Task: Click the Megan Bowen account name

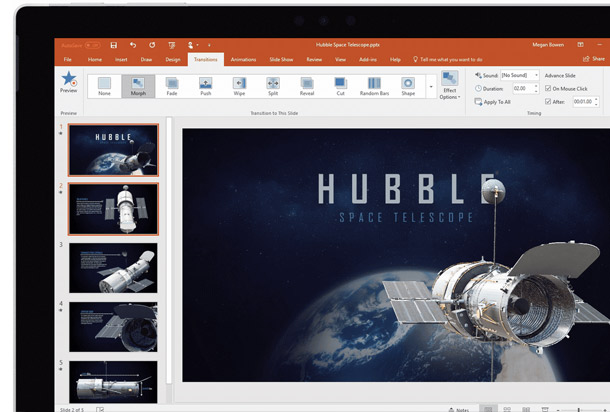Action: tap(548, 45)
